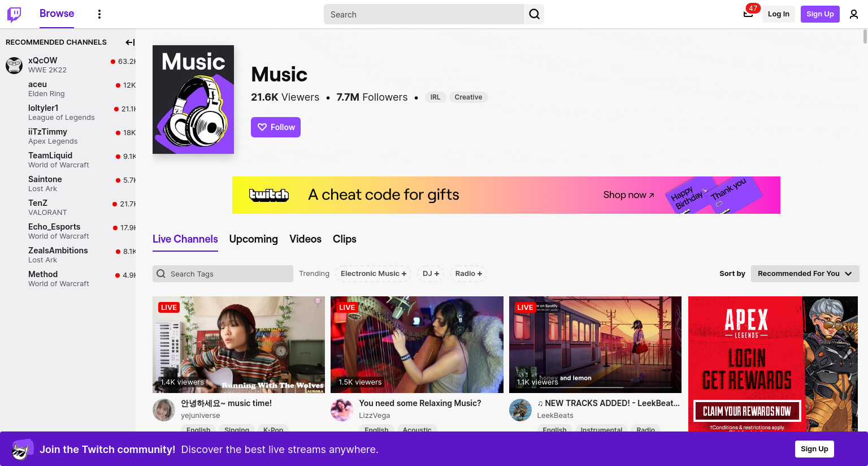Viewport: 868px width, 466px height.
Task: Follow the Music category
Action: point(276,127)
